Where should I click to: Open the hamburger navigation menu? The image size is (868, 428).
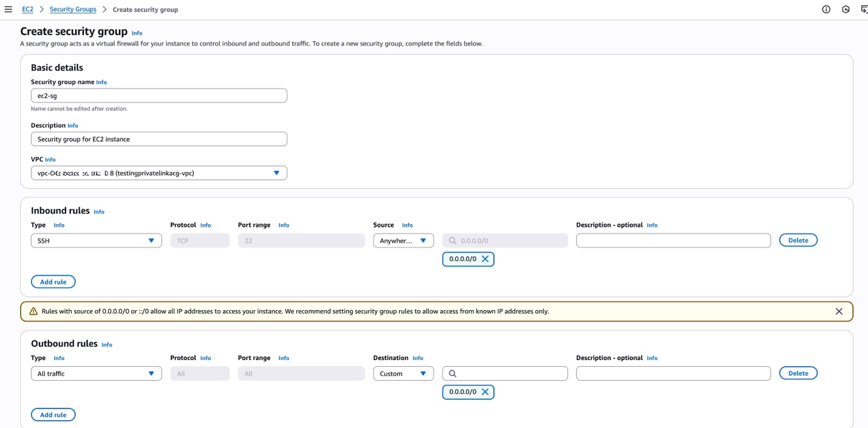point(8,10)
